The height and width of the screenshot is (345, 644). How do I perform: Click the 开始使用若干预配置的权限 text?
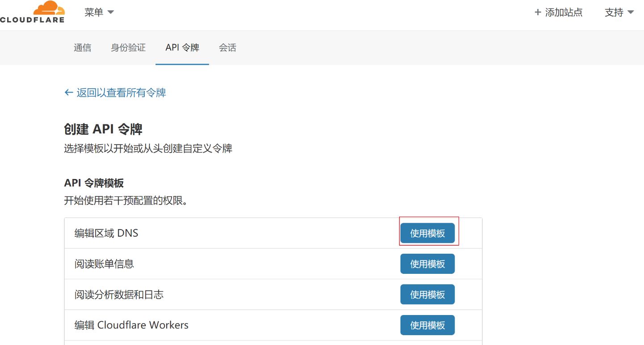coord(126,200)
